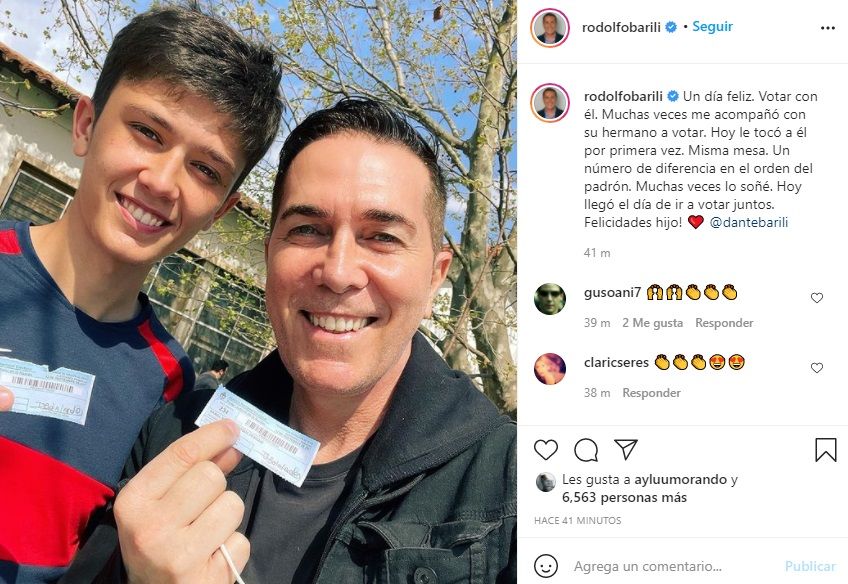Follow the account via Seguir
This screenshot has height=584, width=848.
click(x=712, y=26)
